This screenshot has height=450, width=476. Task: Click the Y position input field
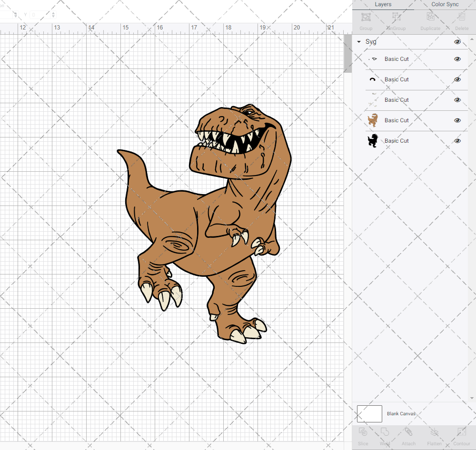pyautogui.click(x=40, y=15)
